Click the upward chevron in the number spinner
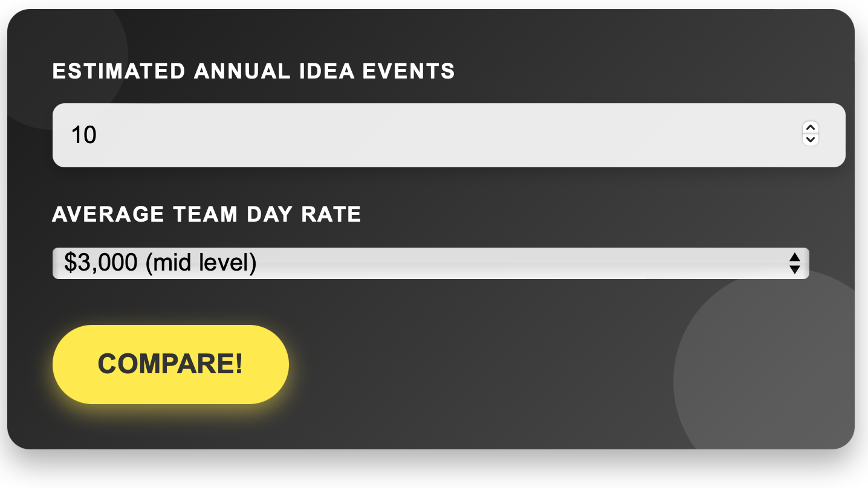The image size is (868, 488). coord(811,128)
